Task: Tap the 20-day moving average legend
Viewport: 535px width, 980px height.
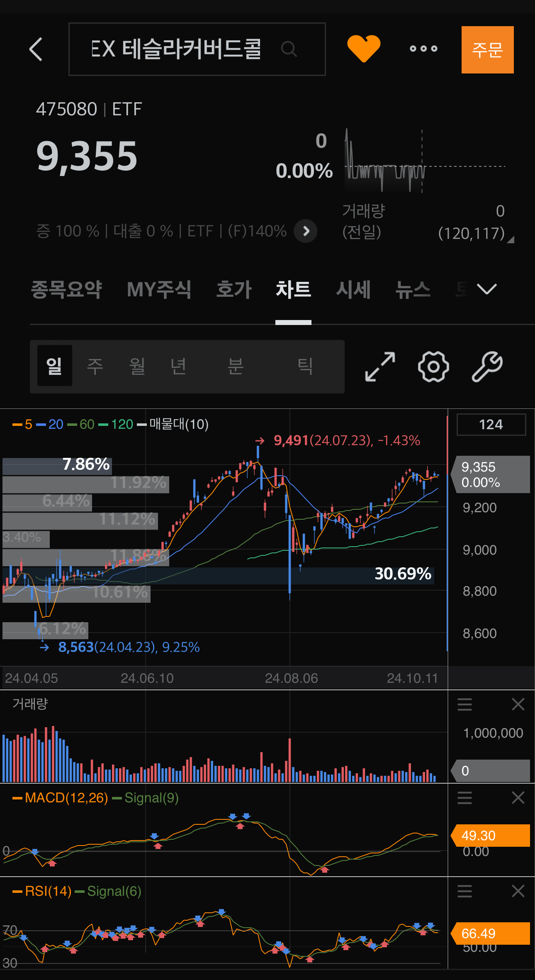Action: point(50,424)
